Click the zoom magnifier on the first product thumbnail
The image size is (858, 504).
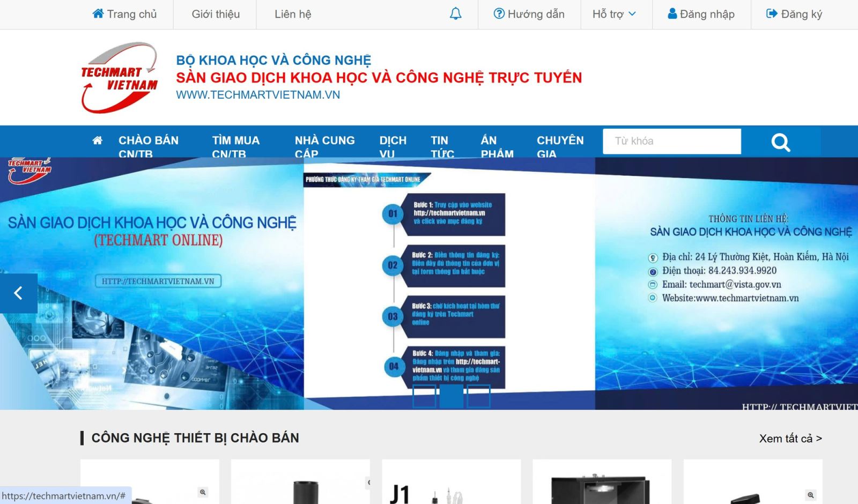click(x=203, y=491)
